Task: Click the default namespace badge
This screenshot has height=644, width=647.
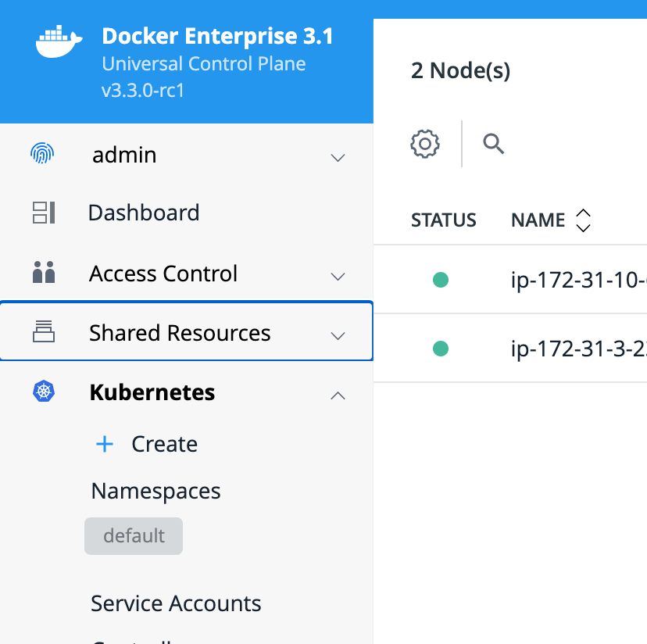Action: (134, 536)
